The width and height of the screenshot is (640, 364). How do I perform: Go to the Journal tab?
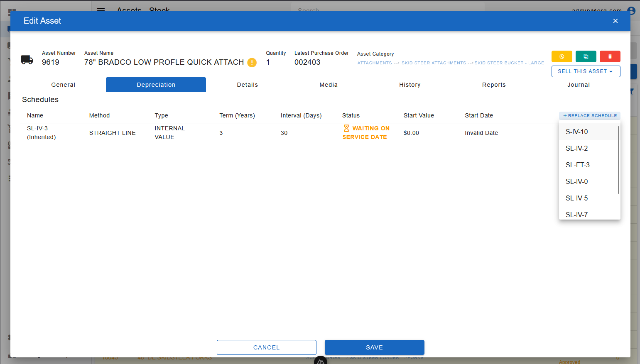pyautogui.click(x=578, y=85)
